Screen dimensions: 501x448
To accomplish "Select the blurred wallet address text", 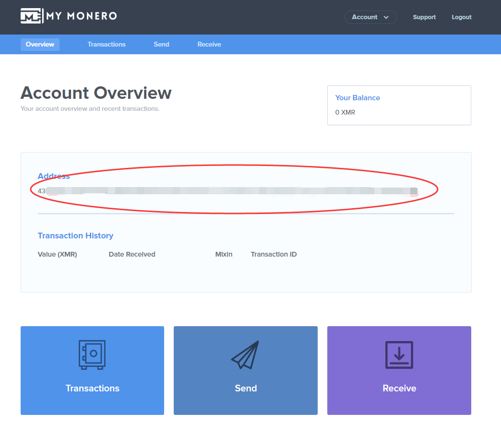I will pos(228,191).
